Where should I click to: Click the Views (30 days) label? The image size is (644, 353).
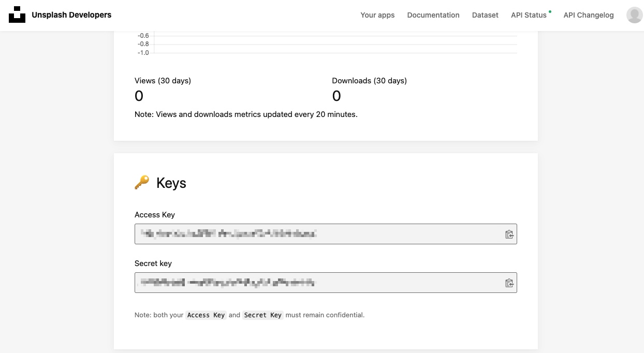163,81
